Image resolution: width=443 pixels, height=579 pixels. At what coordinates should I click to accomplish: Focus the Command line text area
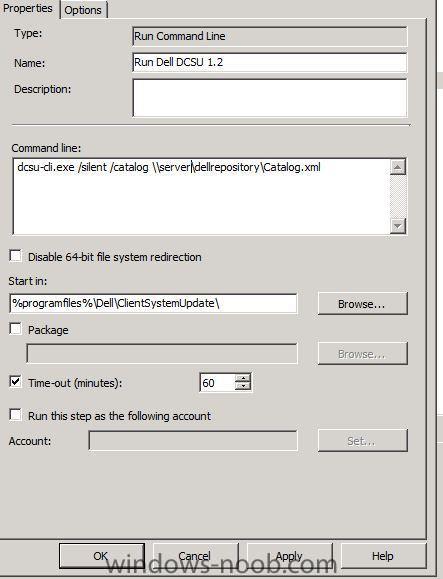coord(202,196)
